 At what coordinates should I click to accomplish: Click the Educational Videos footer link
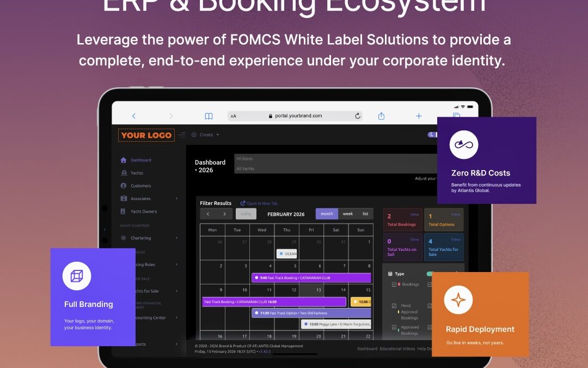pos(397,348)
